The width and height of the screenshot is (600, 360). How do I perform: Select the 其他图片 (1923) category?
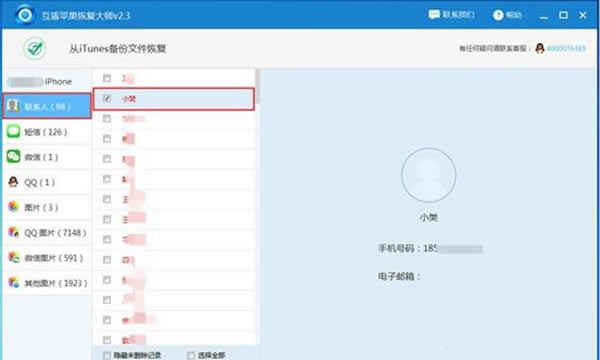point(47,283)
